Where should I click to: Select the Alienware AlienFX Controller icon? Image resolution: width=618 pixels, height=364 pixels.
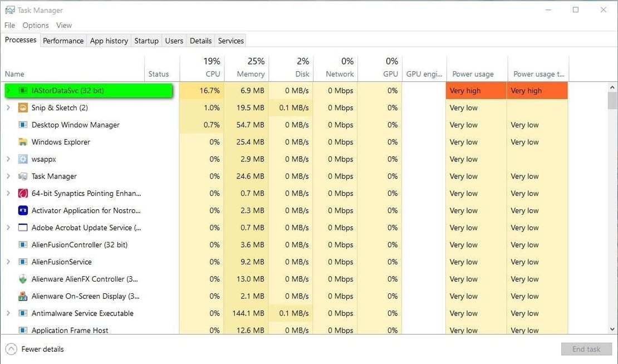[22, 279]
